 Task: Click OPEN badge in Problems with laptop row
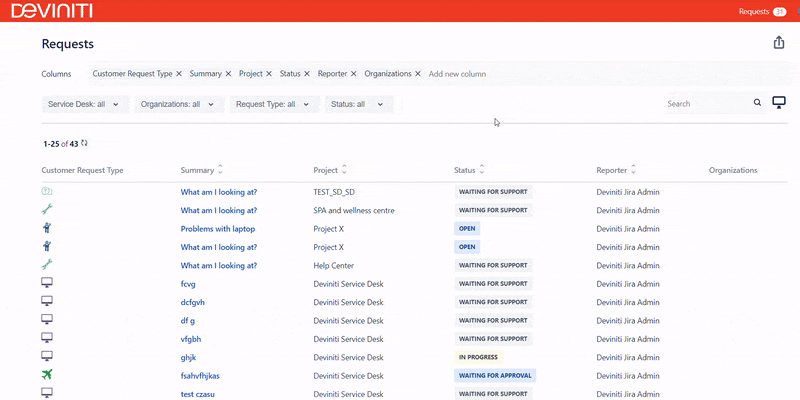[x=467, y=229]
